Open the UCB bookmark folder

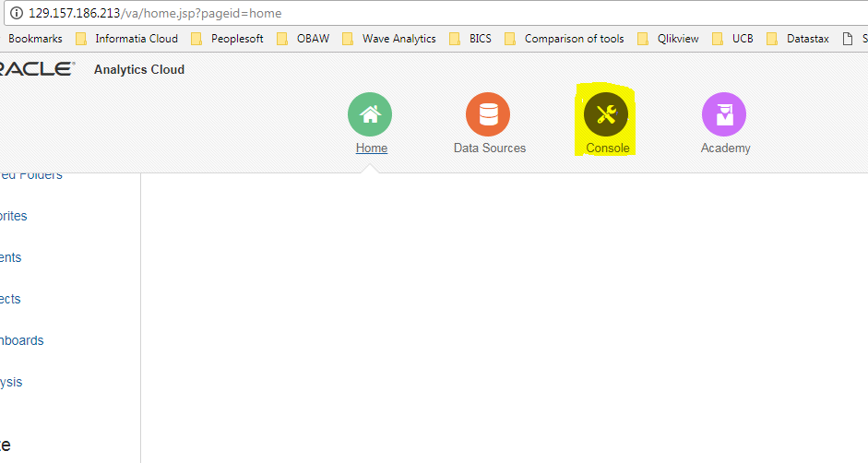pos(733,39)
